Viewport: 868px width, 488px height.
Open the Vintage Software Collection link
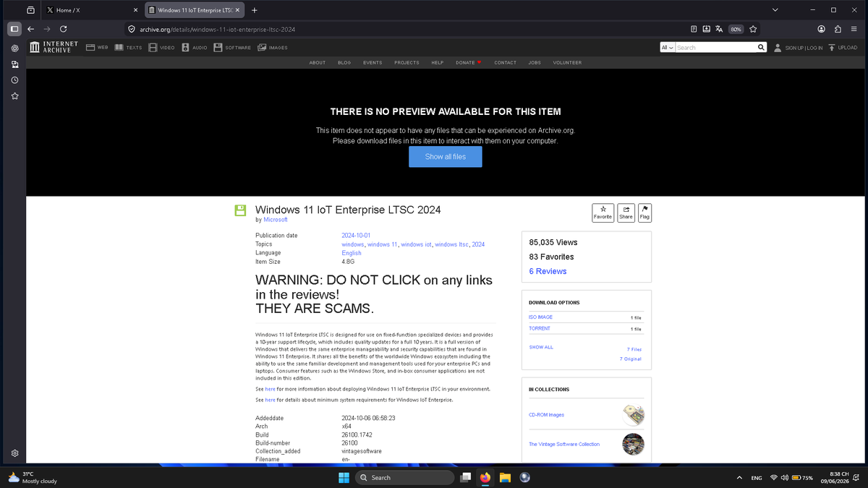coord(564,444)
